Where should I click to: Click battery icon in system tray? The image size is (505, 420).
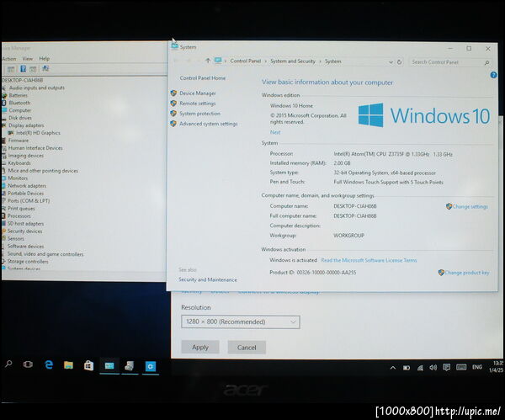(407, 368)
